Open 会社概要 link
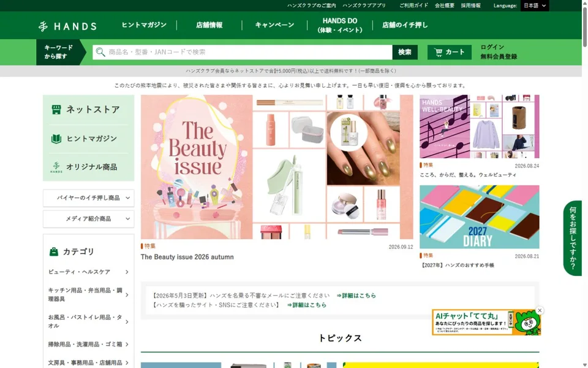The height and width of the screenshot is (368, 588). (445, 6)
